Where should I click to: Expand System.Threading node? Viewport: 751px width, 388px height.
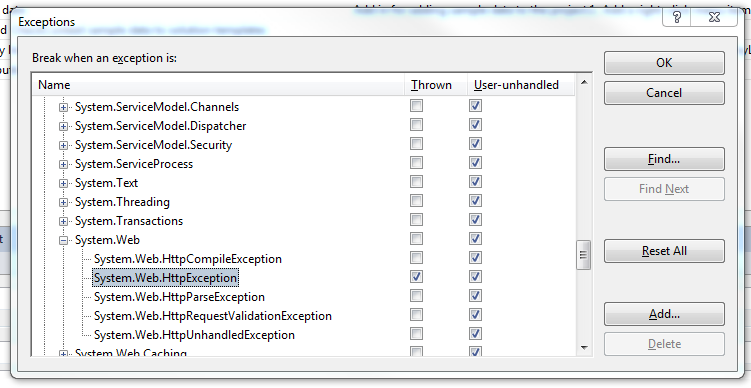pyautogui.click(x=63, y=203)
